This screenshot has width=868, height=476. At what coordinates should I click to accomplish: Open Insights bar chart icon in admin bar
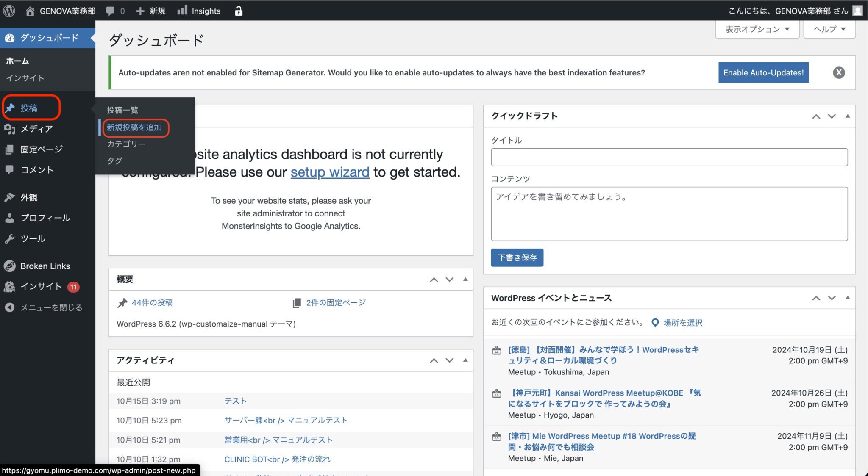click(182, 11)
